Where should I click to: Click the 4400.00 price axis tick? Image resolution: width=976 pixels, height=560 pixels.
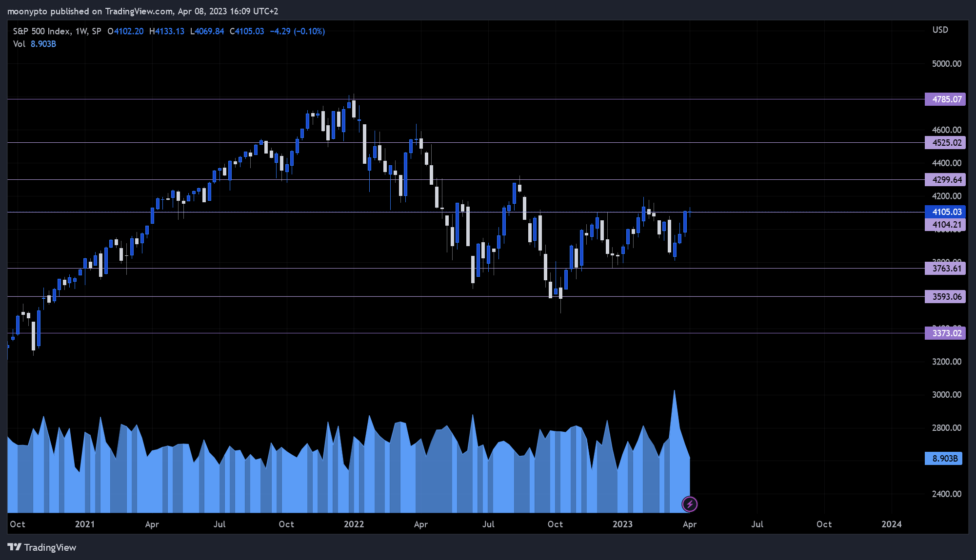(947, 163)
